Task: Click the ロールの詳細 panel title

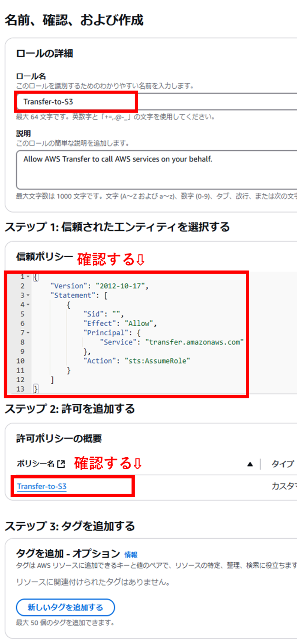Action: click(x=45, y=54)
